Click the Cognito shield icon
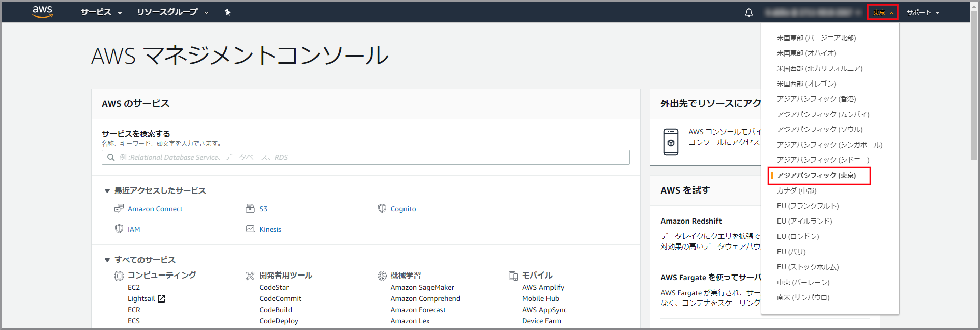The width and height of the screenshot is (980, 330). (x=382, y=208)
